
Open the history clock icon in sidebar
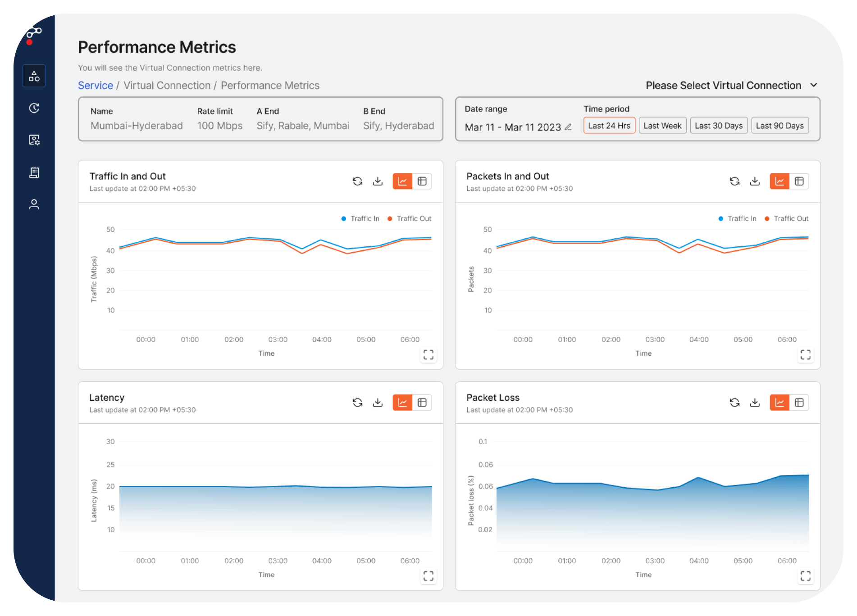[34, 108]
